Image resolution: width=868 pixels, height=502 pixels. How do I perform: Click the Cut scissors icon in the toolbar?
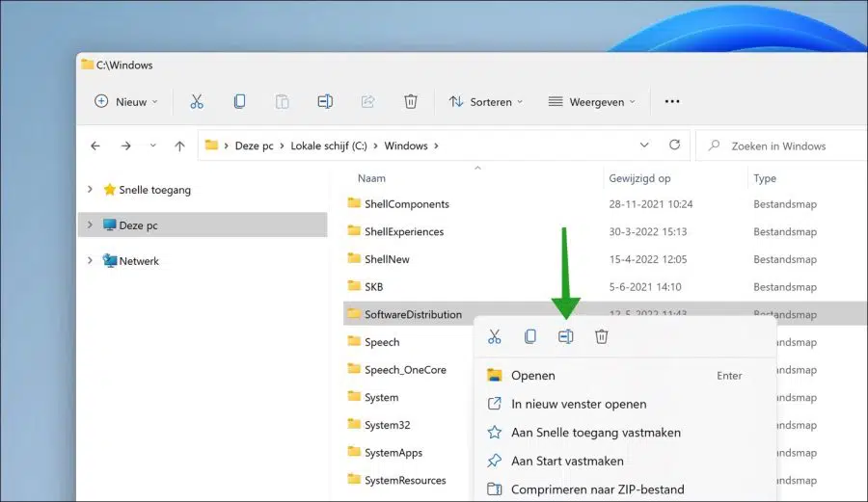click(x=197, y=102)
